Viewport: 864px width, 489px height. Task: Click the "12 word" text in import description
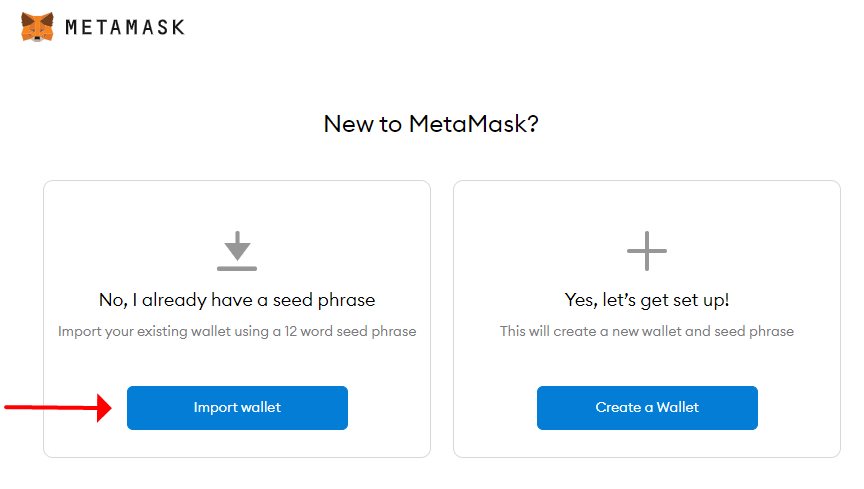coord(308,331)
